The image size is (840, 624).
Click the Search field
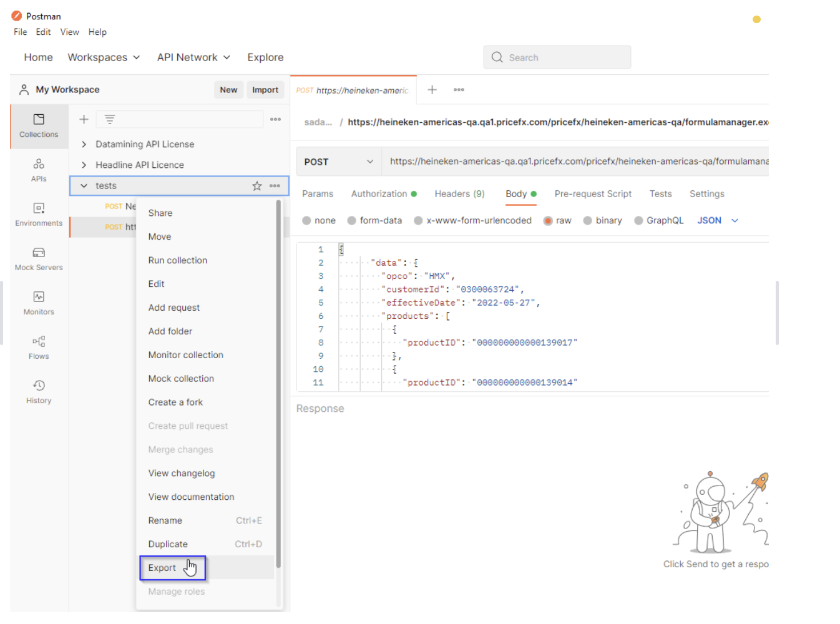pyautogui.click(x=557, y=57)
